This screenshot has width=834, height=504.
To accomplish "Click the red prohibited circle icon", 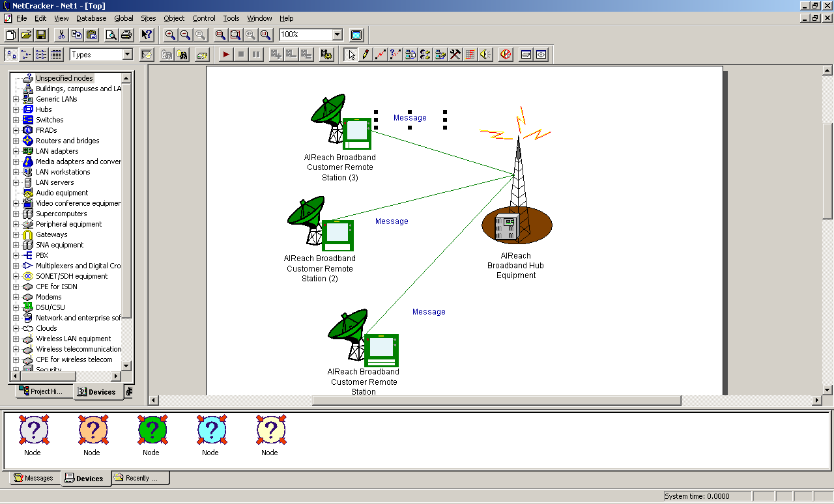I will tap(506, 55).
